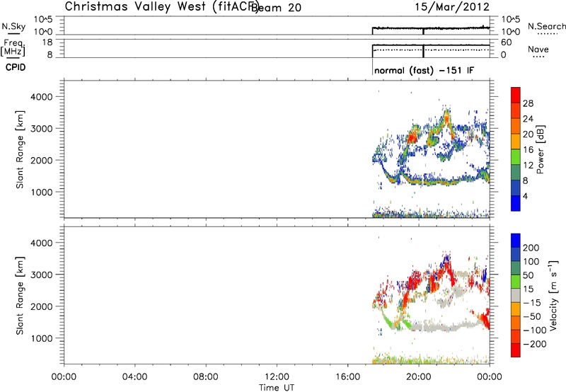Click the Power [dB] colorbar title
This screenshot has height=392, width=566.
(540, 149)
